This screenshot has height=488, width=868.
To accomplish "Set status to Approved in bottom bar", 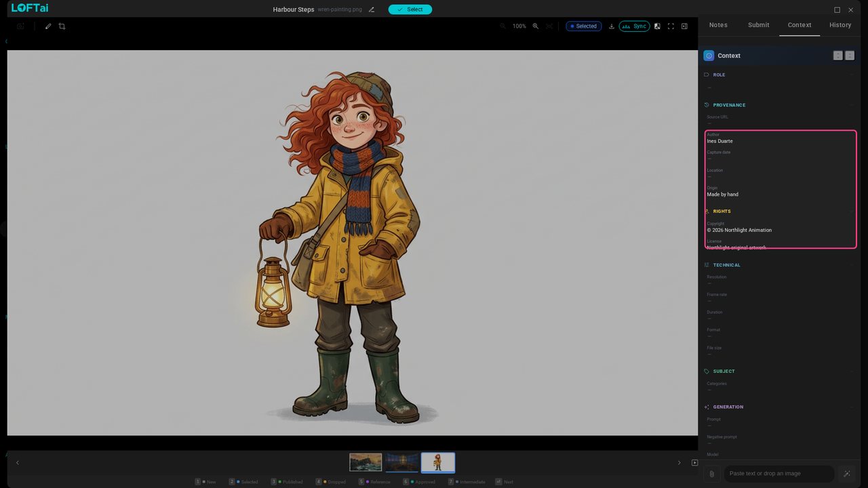I will coord(420,482).
